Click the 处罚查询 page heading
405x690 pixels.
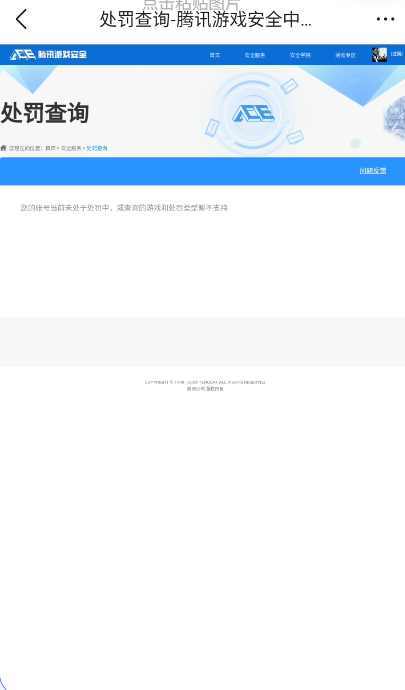[x=45, y=113]
